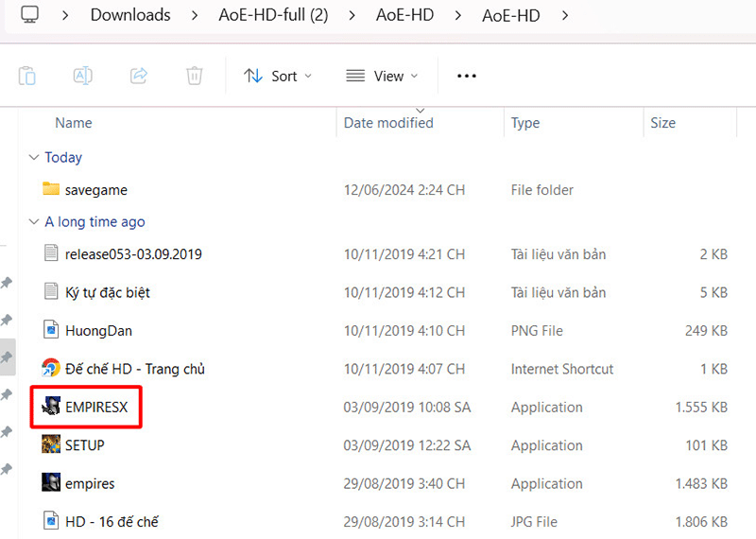Click the Rename icon in toolbar
756x539 pixels.
(83, 76)
